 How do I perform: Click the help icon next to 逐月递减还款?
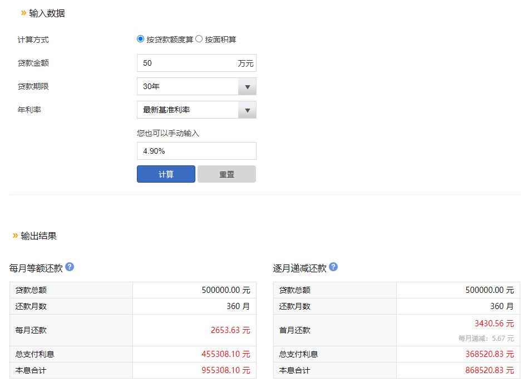pos(333,267)
